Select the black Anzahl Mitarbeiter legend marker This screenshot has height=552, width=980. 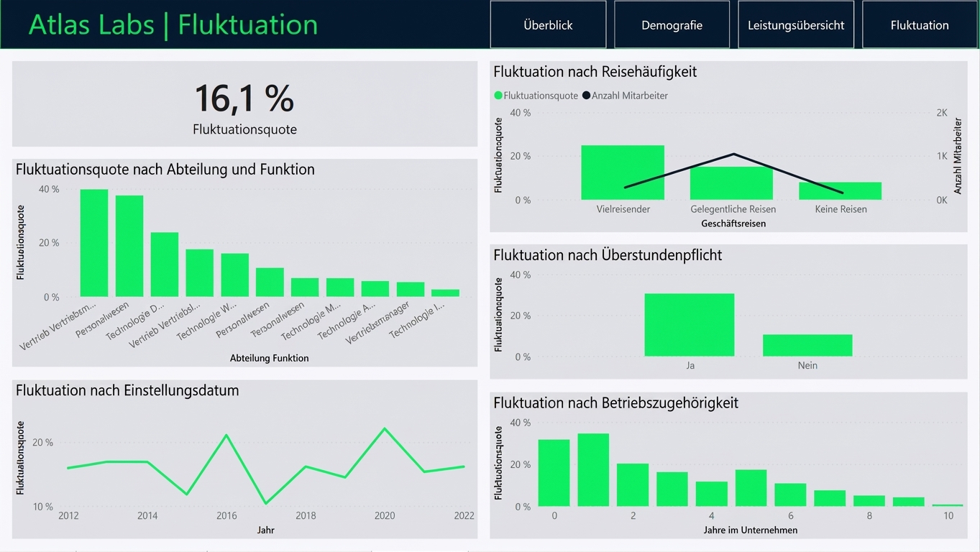[586, 96]
